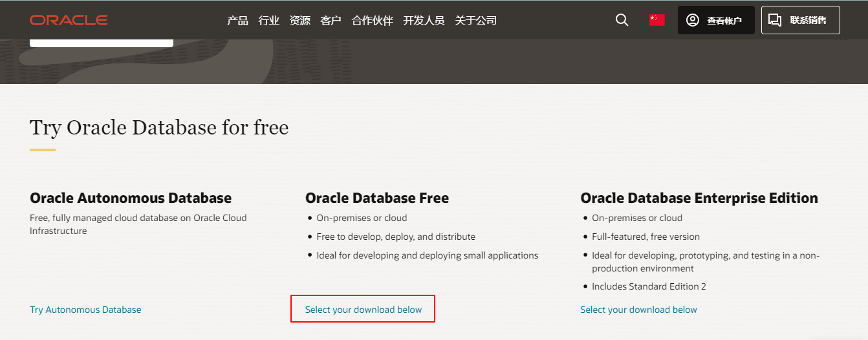This screenshot has width=868, height=340.
Task: Click the Oracle Database Enterprise Edition heading
Action: (699, 198)
